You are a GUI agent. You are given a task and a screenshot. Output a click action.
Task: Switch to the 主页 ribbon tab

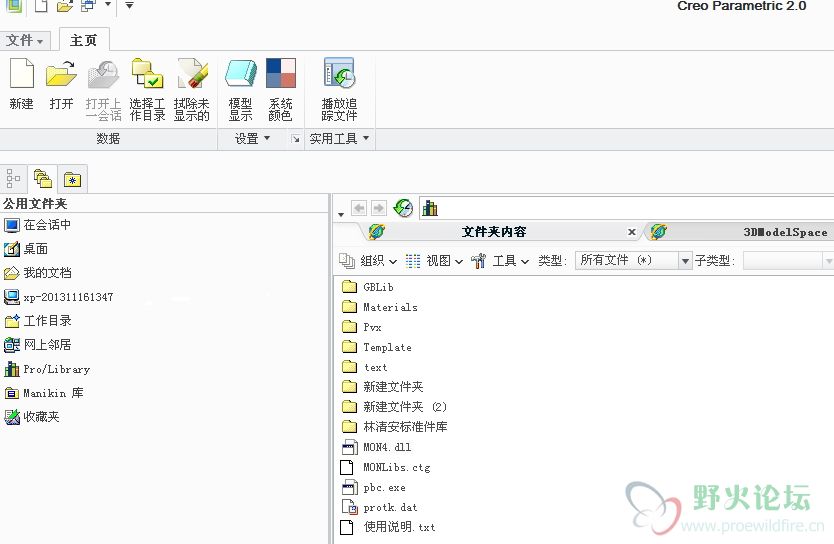pyautogui.click(x=84, y=40)
